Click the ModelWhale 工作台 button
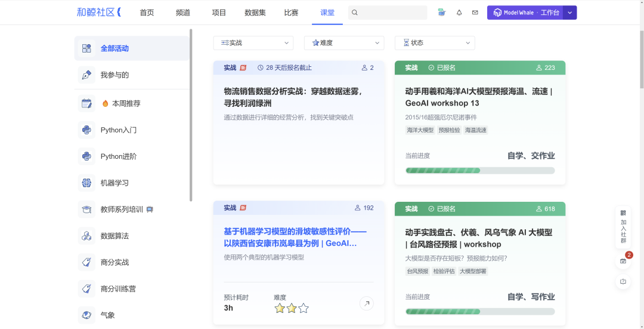The width and height of the screenshot is (644, 329). pos(525,13)
